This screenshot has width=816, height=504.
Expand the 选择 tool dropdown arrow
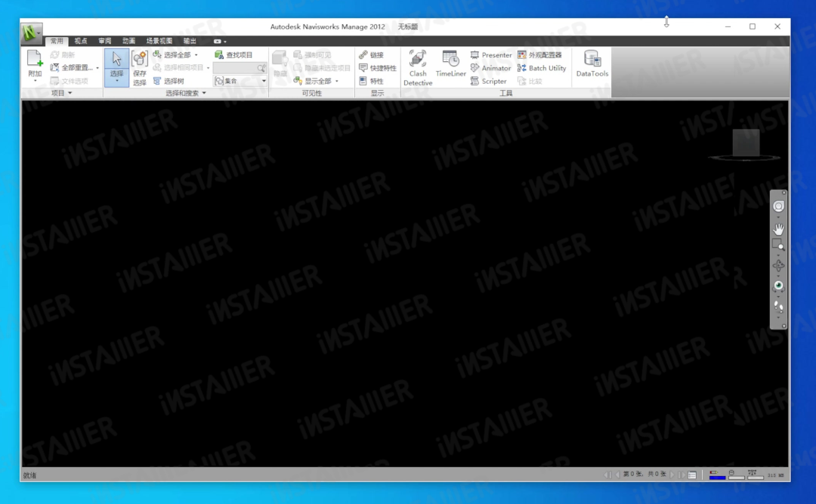(x=116, y=82)
